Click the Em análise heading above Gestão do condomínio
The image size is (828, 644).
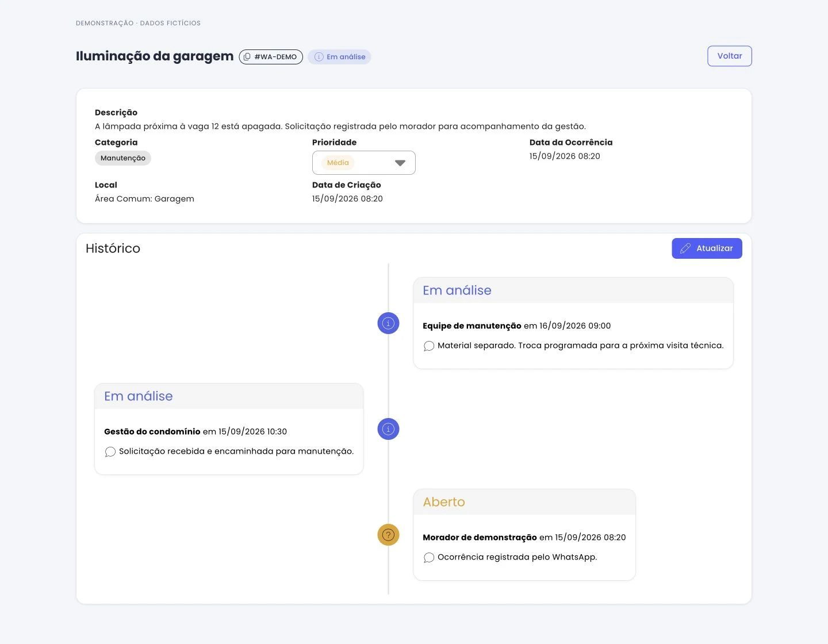[139, 396]
